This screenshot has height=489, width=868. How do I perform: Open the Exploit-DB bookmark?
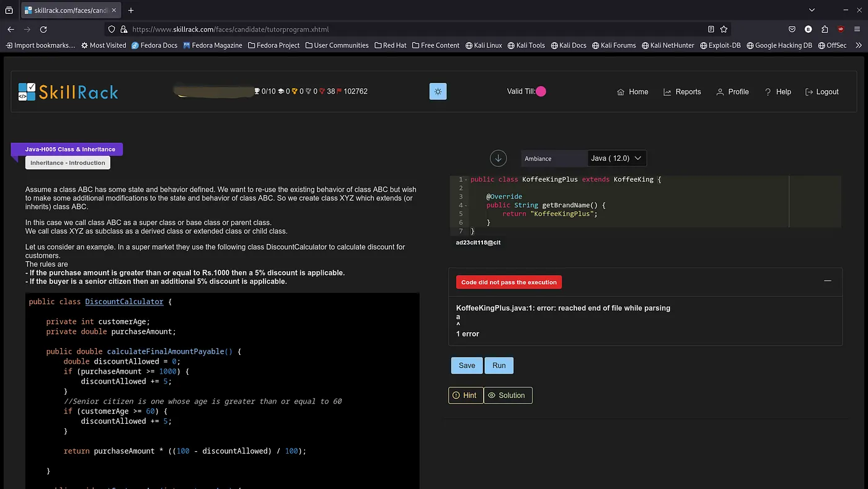coord(720,45)
